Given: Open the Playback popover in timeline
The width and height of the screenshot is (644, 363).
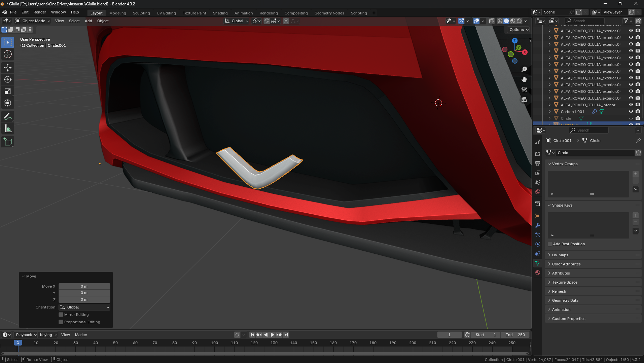Looking at the screenshot, I should coord(26,335).
